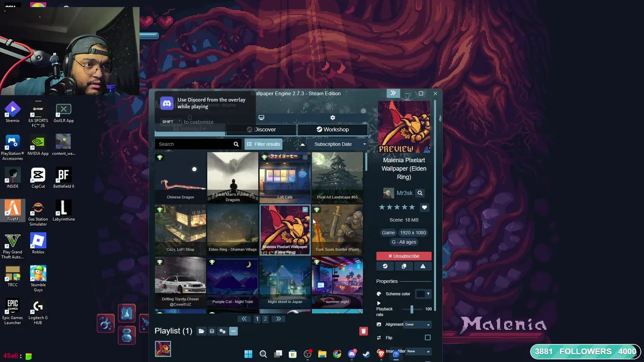Go to first page of results
644x362 pixels.
(244, 319)
